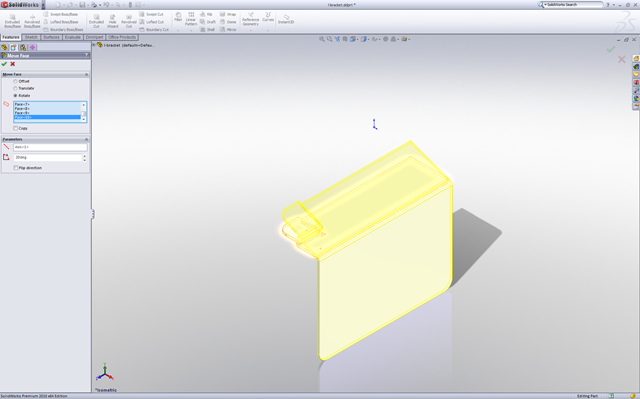
Task: Click the faces list scrollbar
Action: [84, 112]
